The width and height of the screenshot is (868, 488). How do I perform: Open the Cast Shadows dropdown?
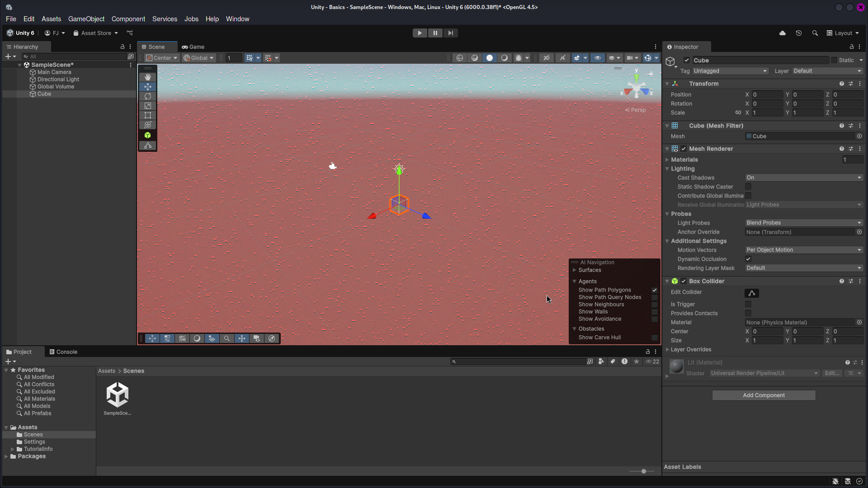(x=803, y=178)
